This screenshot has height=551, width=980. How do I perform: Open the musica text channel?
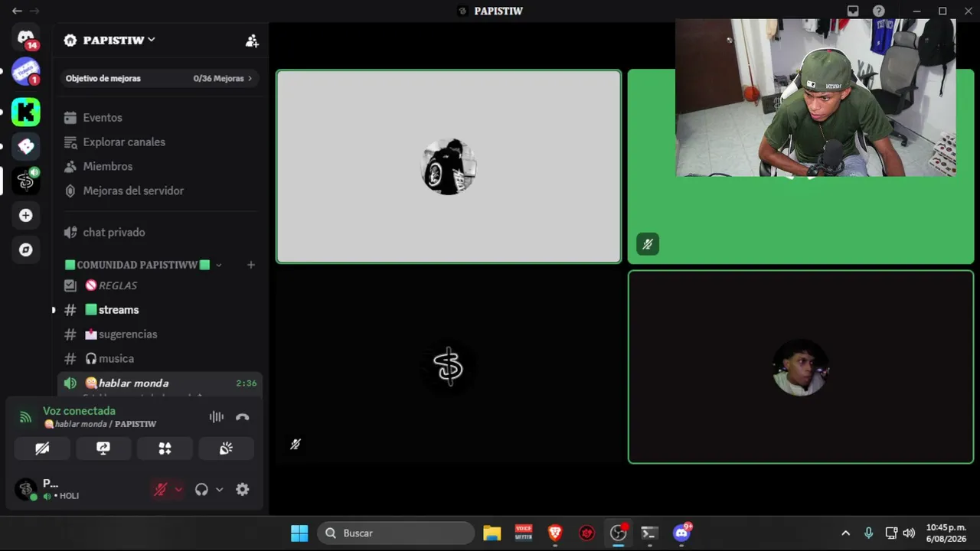pyautogui.click(x=161, y=359)
